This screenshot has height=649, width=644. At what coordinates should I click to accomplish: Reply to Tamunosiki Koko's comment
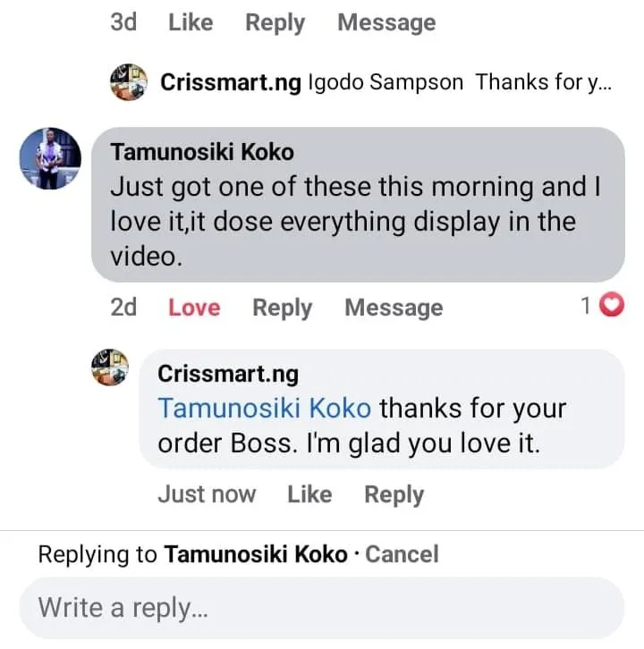(x=282, y=308)
